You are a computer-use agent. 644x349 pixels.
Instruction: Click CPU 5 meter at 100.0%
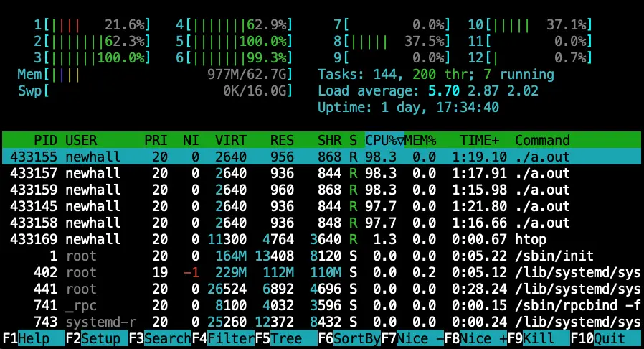pyautogui.click(x=234, y=41)
